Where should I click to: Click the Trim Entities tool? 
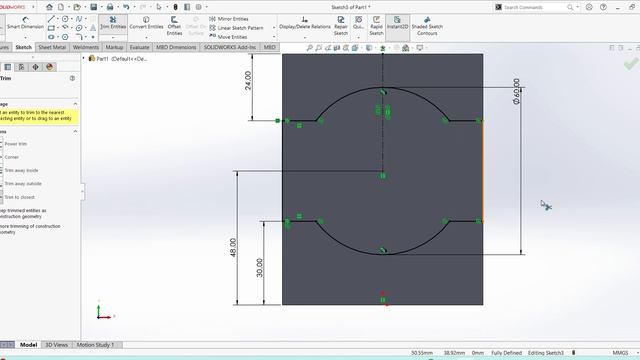tap(113, 23)
